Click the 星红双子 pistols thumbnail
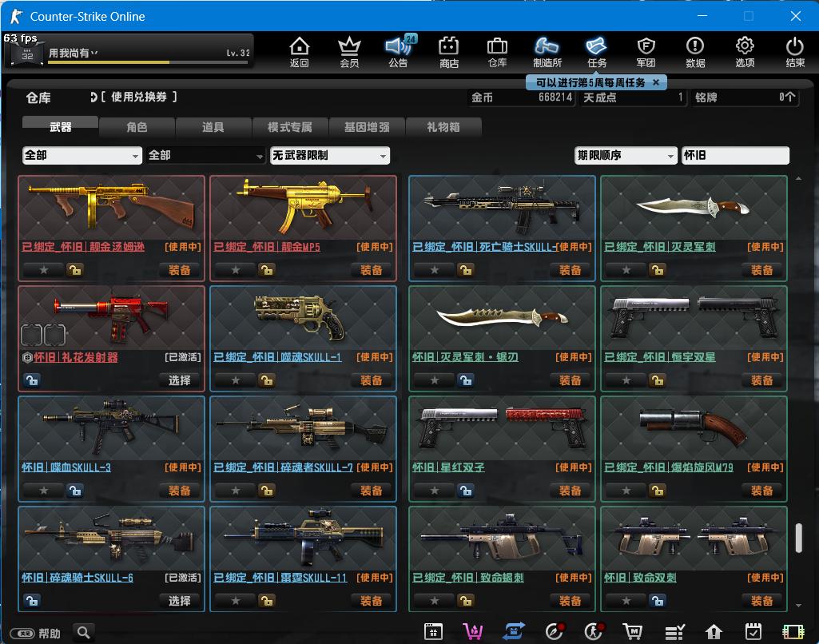Screen dimensions: 819x644 click(502, 428)
